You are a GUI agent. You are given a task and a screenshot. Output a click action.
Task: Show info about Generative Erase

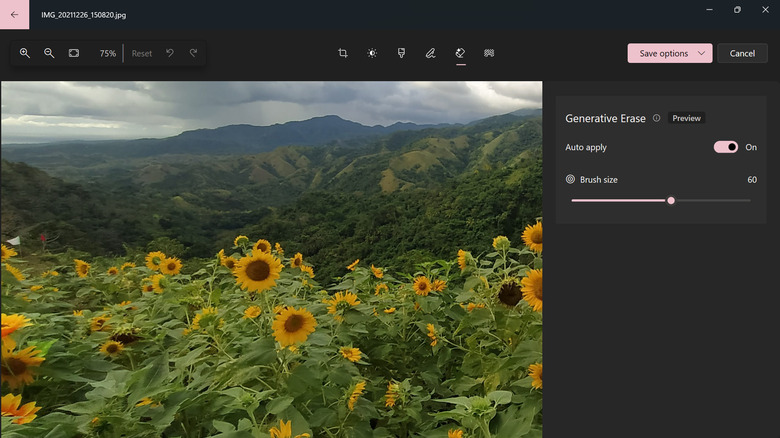coord(657,118)
